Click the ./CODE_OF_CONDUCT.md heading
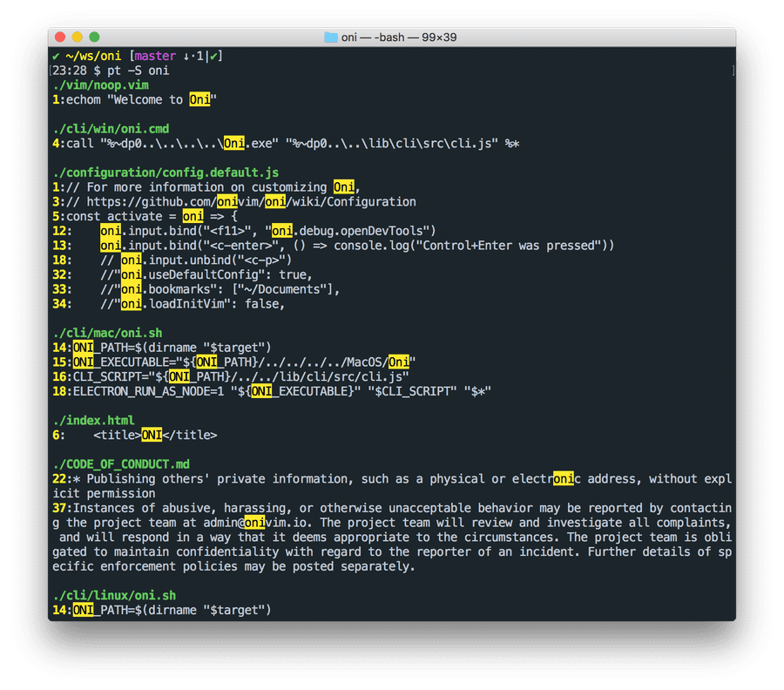This screenshot has height=690, width=784. point(124,463)
